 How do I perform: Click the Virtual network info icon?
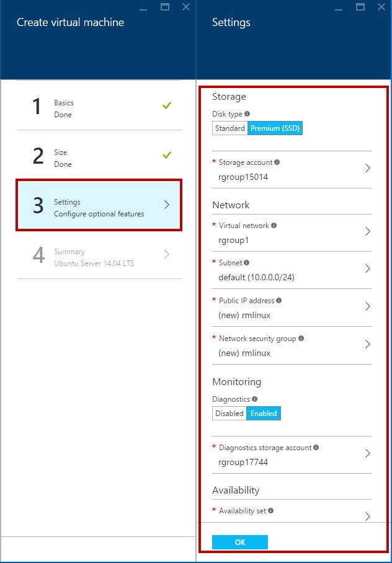[274, 226]
